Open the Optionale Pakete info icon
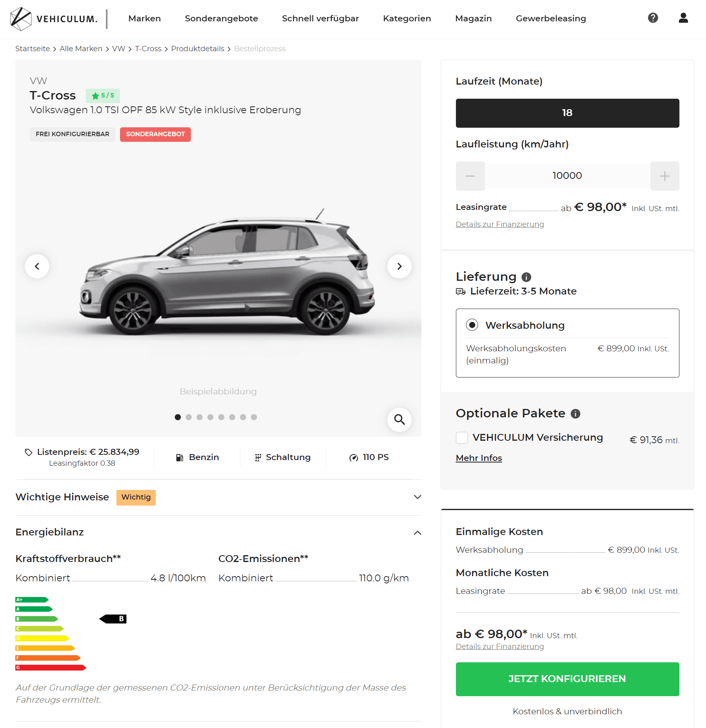This screenshot has width=706, height=728. [x=576, y=413]
